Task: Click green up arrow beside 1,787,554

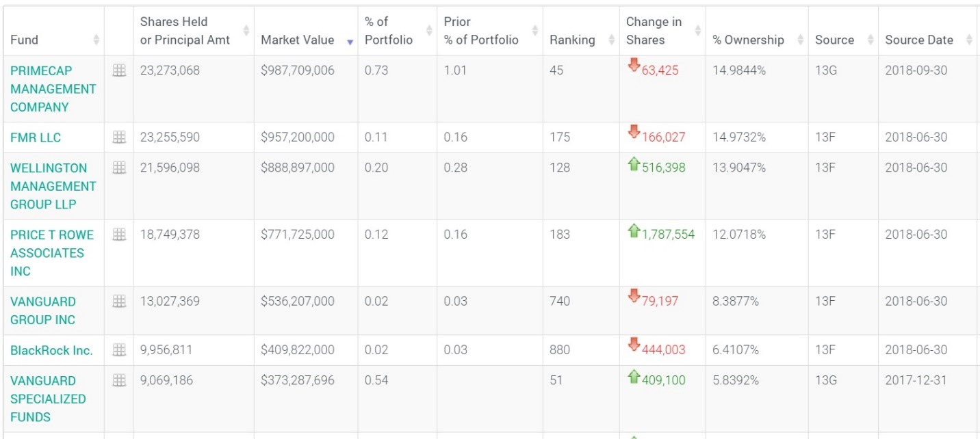Action: (634, 231)
